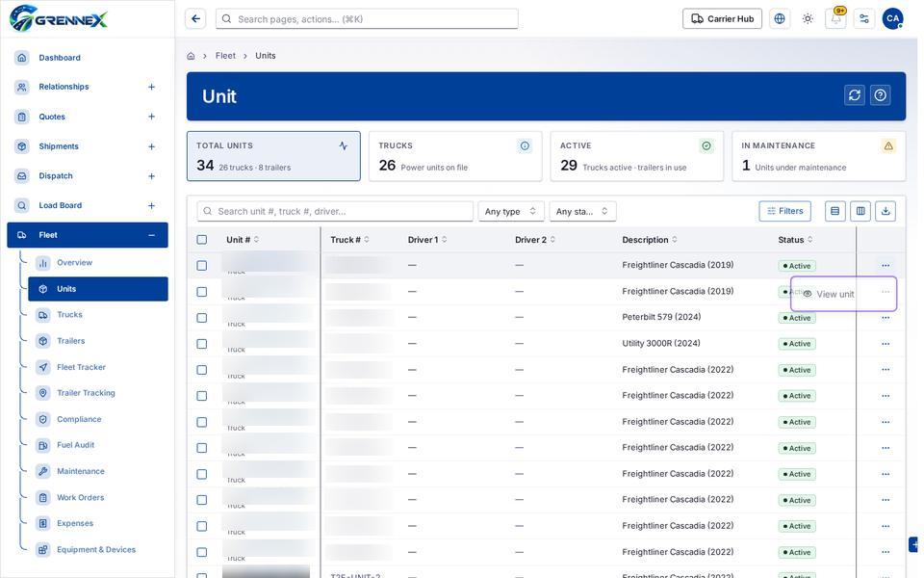Image resolution: width=924 pixels, height=578 pixels.
Task: Click the refresh icon in Unit banner
Action: pos(855,95)
